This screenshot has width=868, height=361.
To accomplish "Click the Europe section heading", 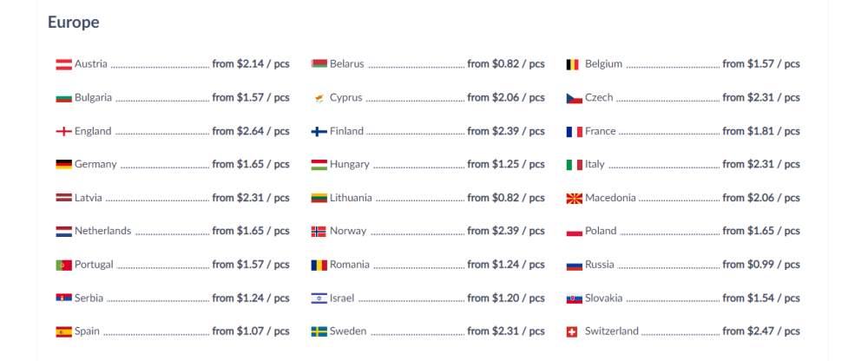I will [x=74, y=23].
